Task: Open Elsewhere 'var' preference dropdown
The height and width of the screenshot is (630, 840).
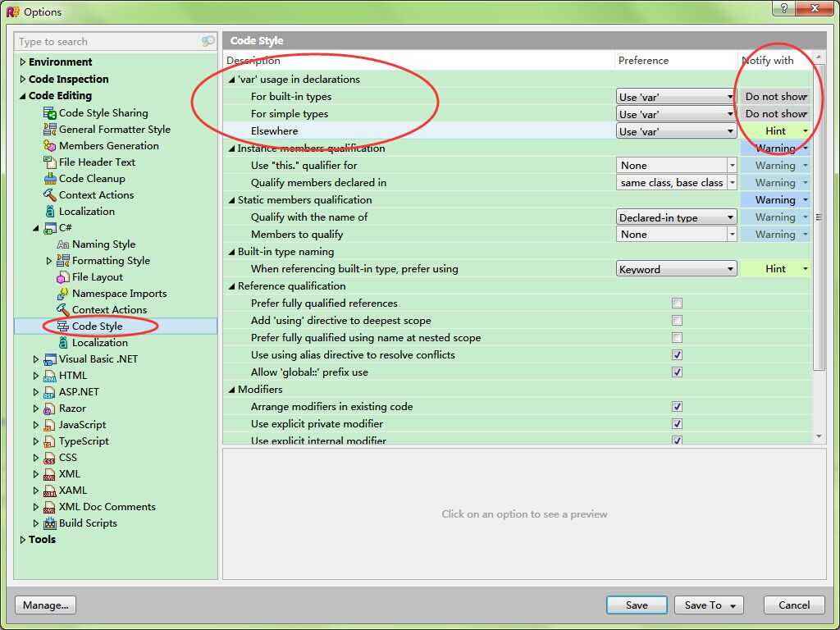Action: tap(677, 131)
